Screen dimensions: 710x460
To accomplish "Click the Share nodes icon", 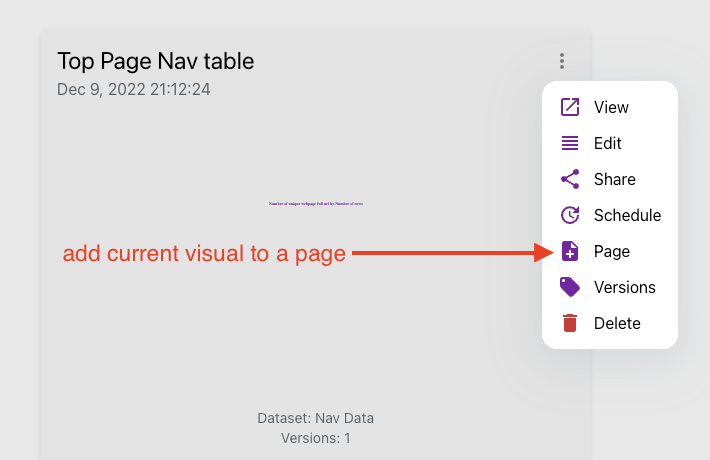I will (570, 179).
